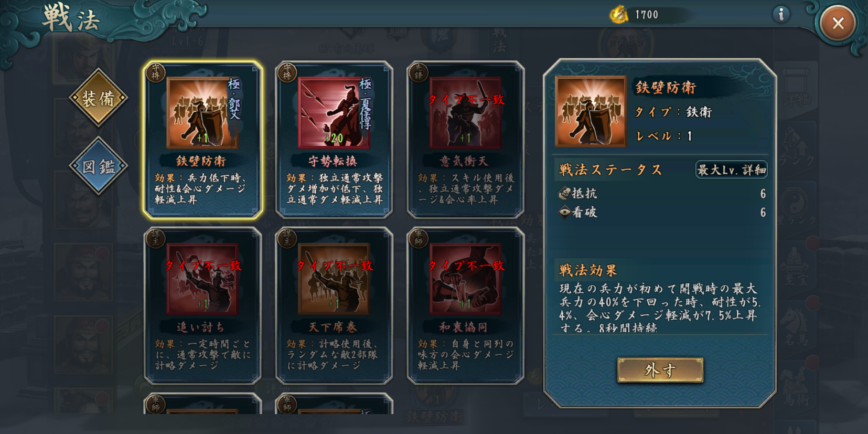Viewport: 868px width, 434px height.
Task: Switch to the 図鑑 diamond tab
Action: click(99, 166)
